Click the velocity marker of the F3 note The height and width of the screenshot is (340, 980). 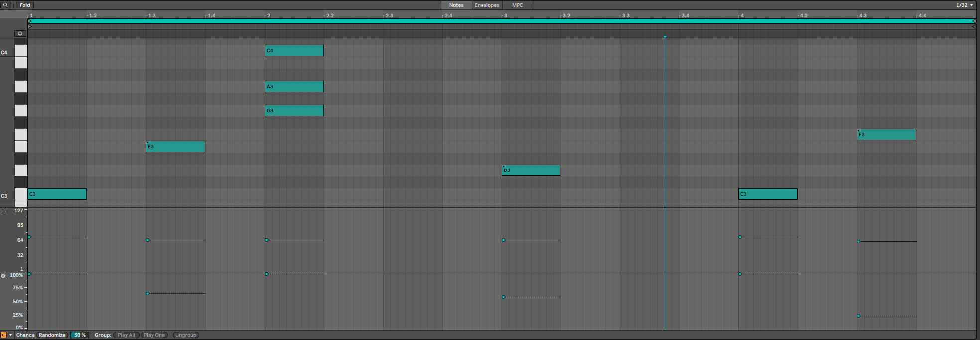pos(859,242)
